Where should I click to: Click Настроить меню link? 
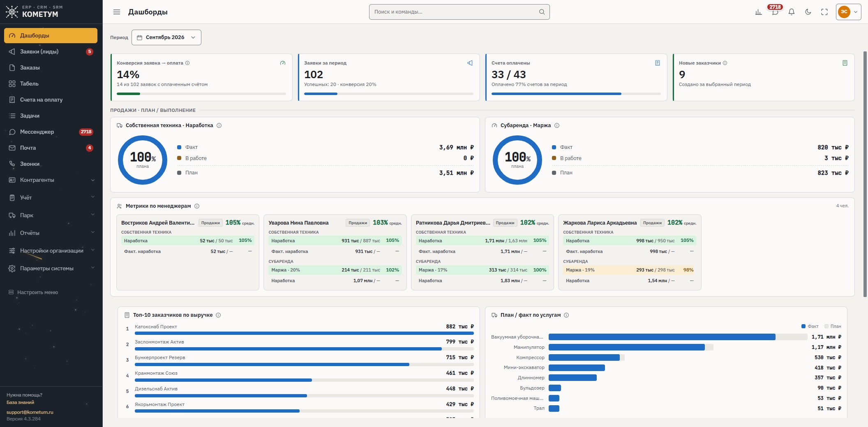(33, 292)
